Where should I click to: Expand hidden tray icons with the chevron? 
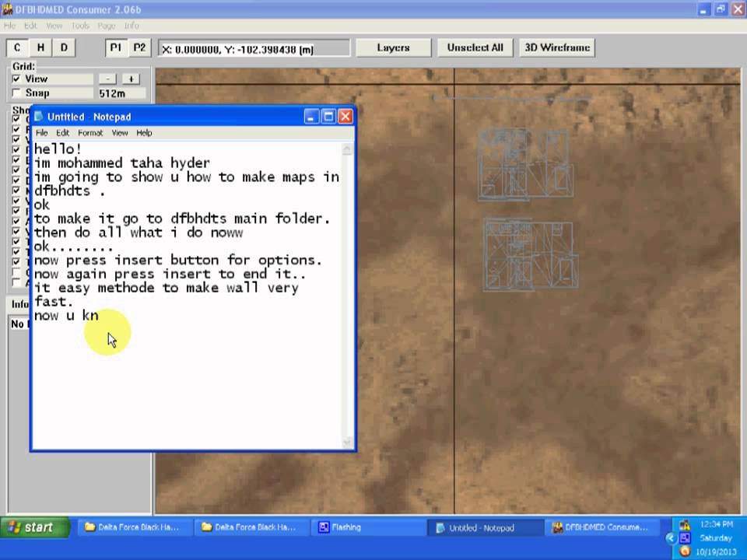coord(671,538)
